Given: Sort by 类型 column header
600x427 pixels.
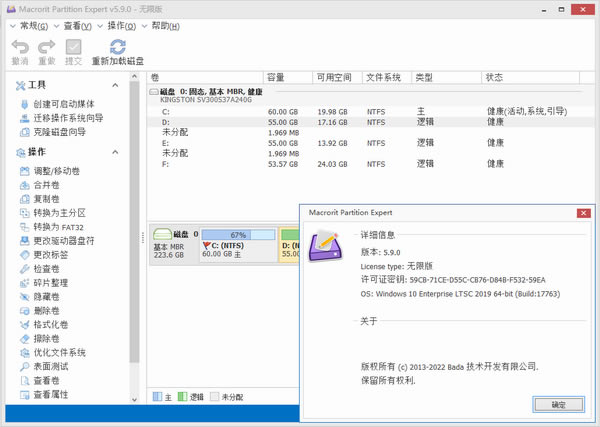Looking at the screenshot, I should coord(446,78).
